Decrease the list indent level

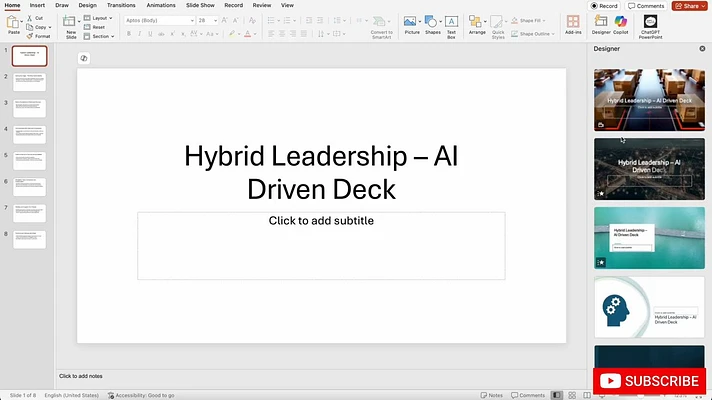pyautogui.click(x=309, y=20)
